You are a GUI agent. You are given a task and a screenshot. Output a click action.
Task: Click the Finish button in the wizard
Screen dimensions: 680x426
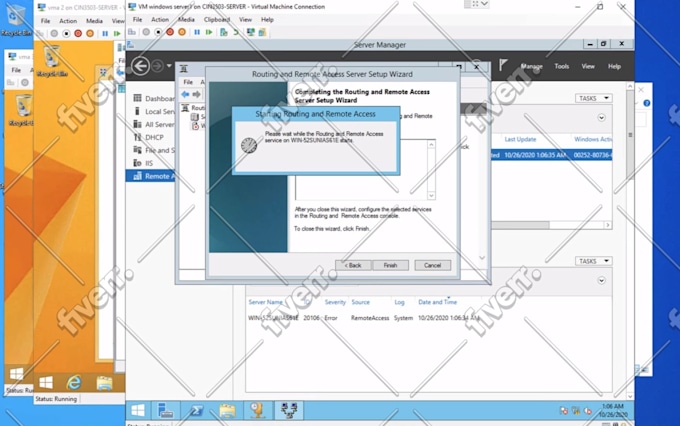click(390, 265)
